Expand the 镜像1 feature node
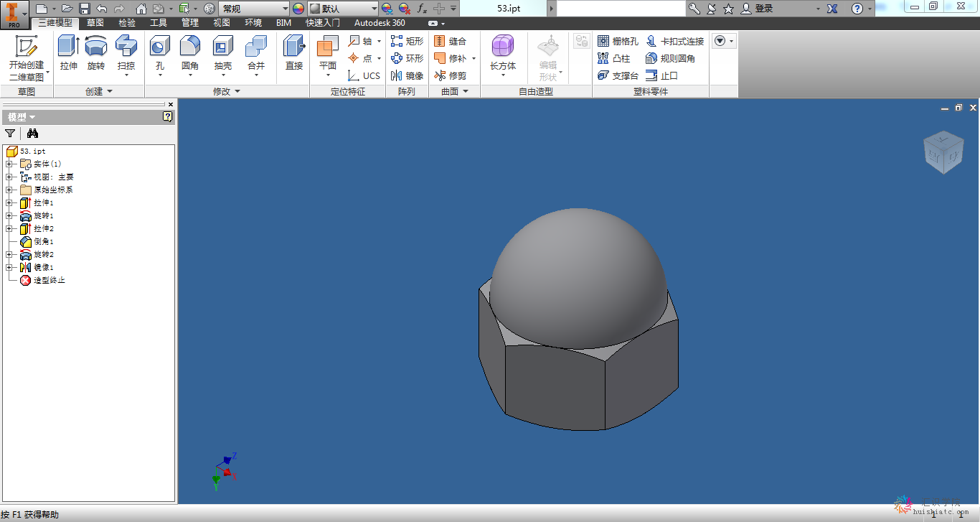 [x=9, y=267]
